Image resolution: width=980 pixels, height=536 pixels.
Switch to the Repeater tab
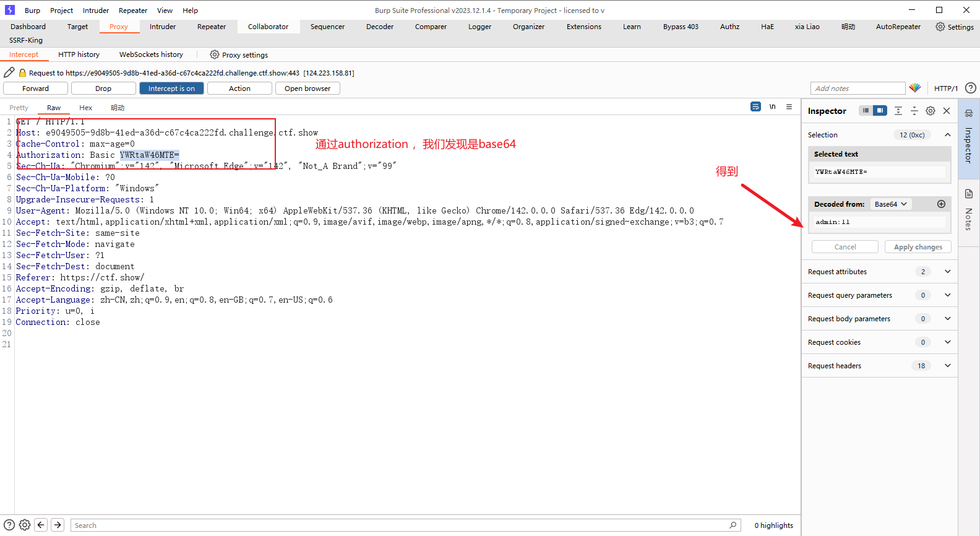click(x=212, y=27)
